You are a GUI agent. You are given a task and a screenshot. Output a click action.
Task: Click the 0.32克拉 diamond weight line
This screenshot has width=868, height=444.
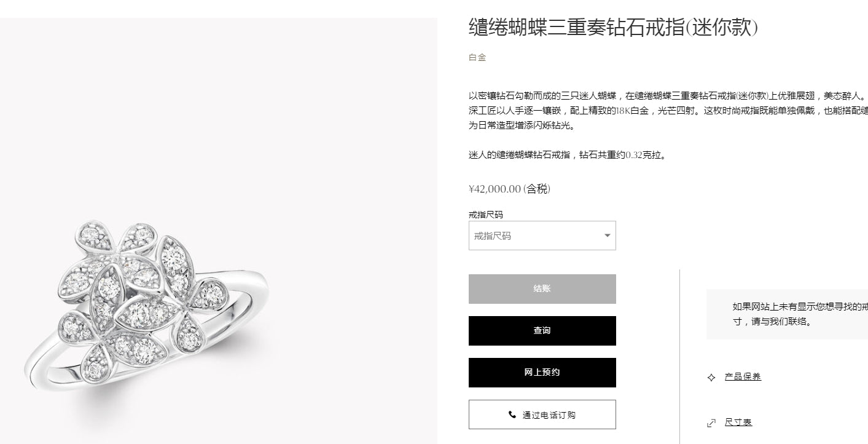point(567,155)
